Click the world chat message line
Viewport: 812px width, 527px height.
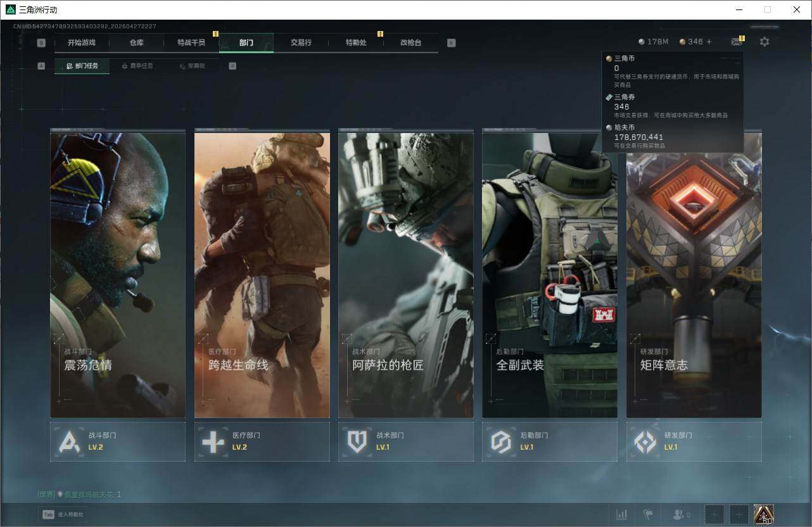(80, 494)
